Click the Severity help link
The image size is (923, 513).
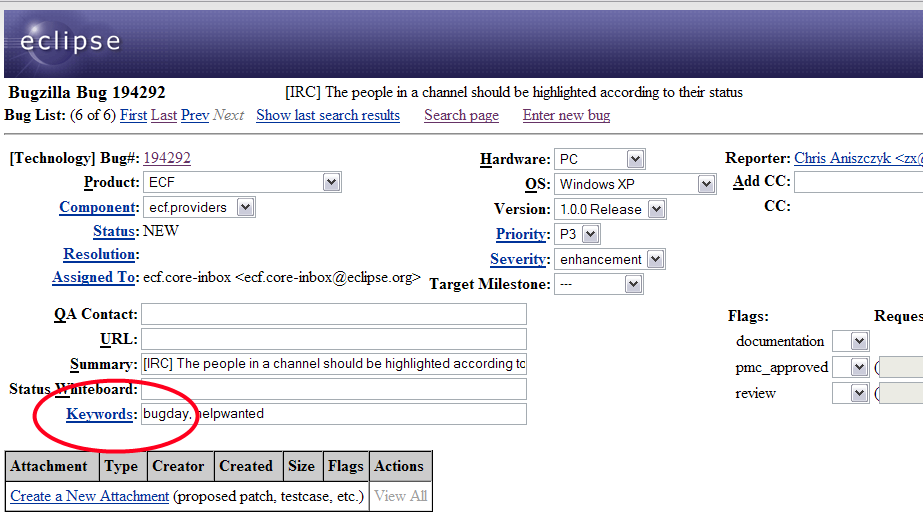click(518, 259)
